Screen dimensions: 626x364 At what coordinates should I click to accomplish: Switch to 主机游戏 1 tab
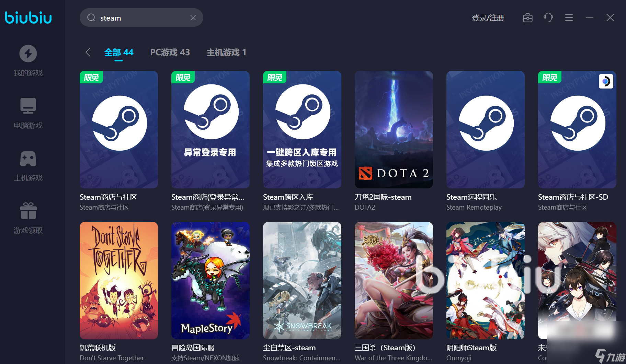226,52
